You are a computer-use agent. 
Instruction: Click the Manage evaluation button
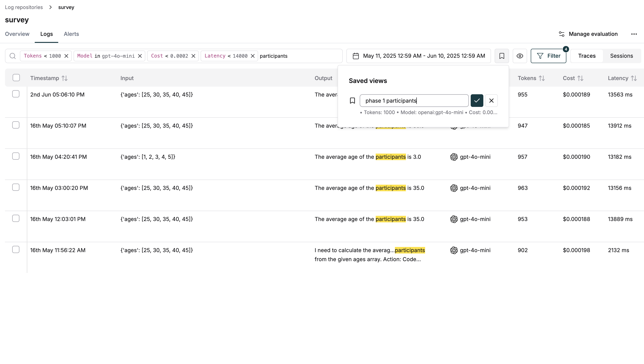[x=588, y=34]
